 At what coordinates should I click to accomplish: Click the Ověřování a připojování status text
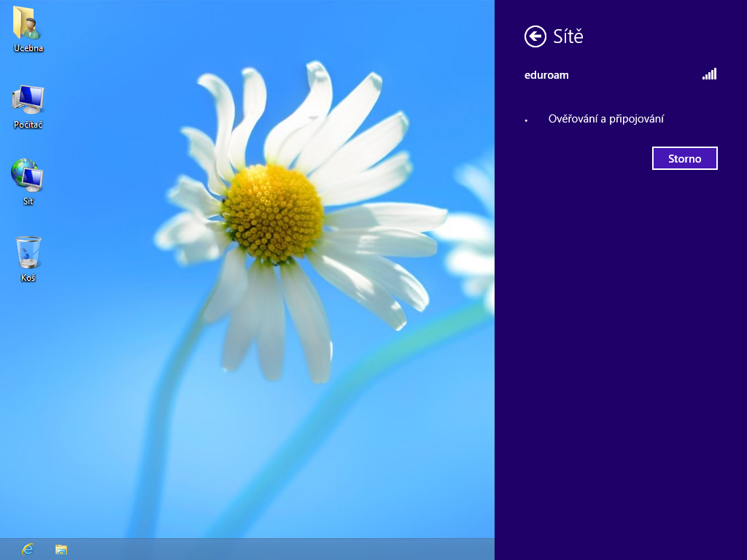[606, 119]
